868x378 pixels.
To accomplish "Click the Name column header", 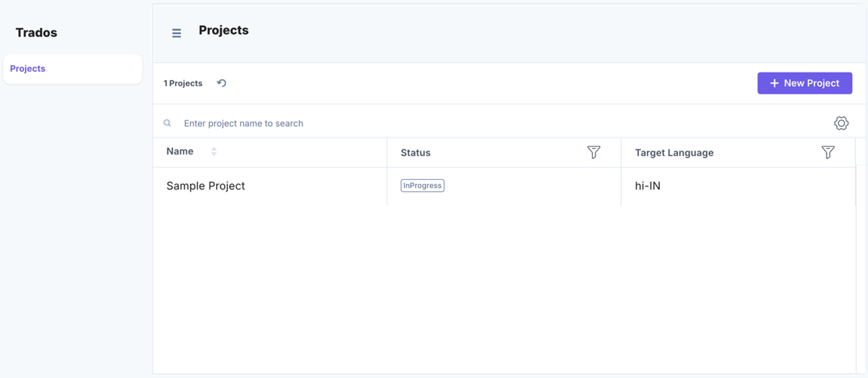I will coord(180,151).
